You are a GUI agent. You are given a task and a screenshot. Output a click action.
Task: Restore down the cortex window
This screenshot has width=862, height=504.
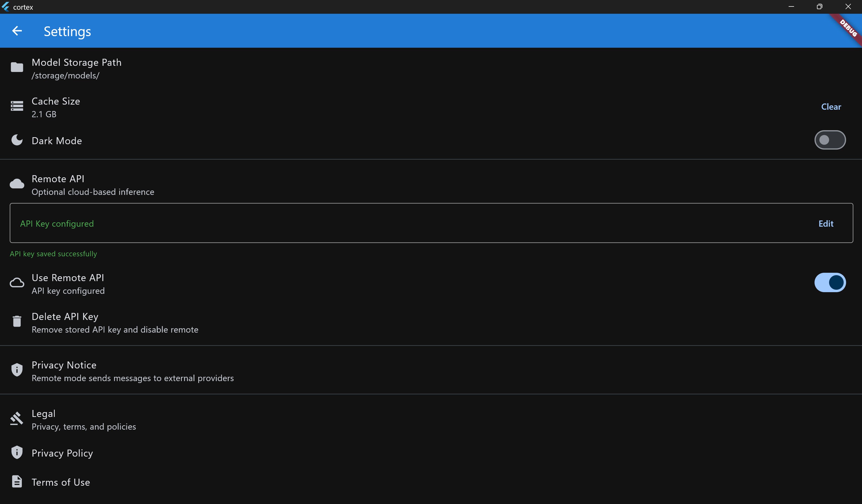pos(819,7)
